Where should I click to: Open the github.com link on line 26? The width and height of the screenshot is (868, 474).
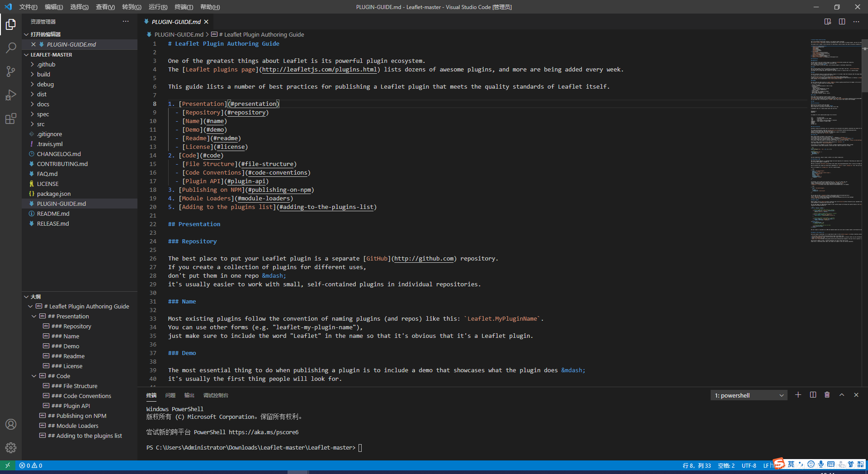pos(424,258)
